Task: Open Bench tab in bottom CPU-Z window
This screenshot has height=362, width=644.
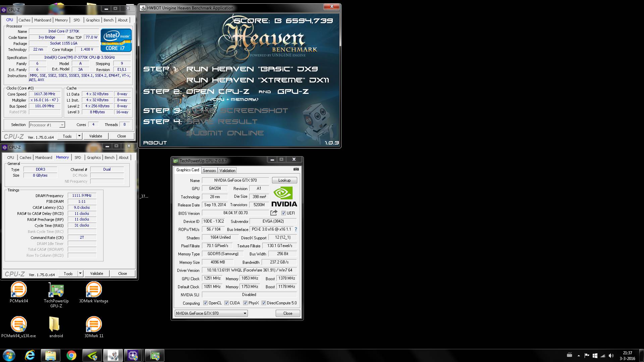Action: 109,158
